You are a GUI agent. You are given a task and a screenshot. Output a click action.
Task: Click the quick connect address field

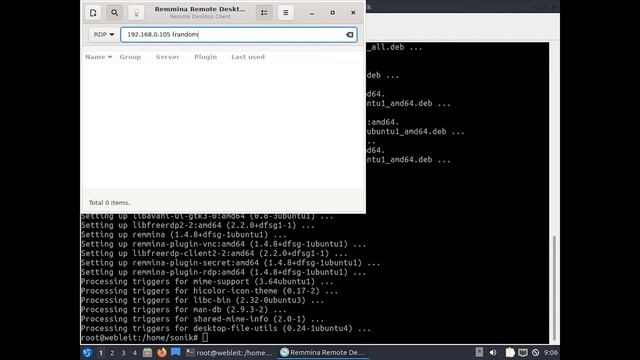point(239,35)
